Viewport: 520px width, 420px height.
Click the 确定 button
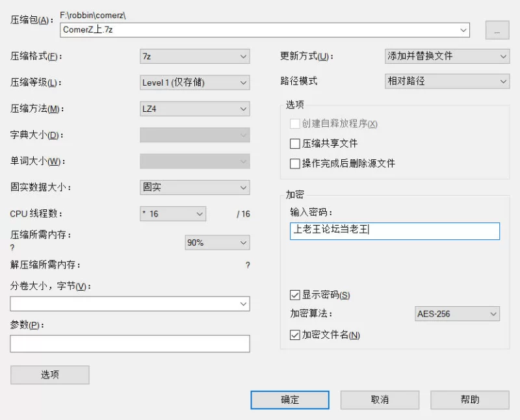click(290, 400)
